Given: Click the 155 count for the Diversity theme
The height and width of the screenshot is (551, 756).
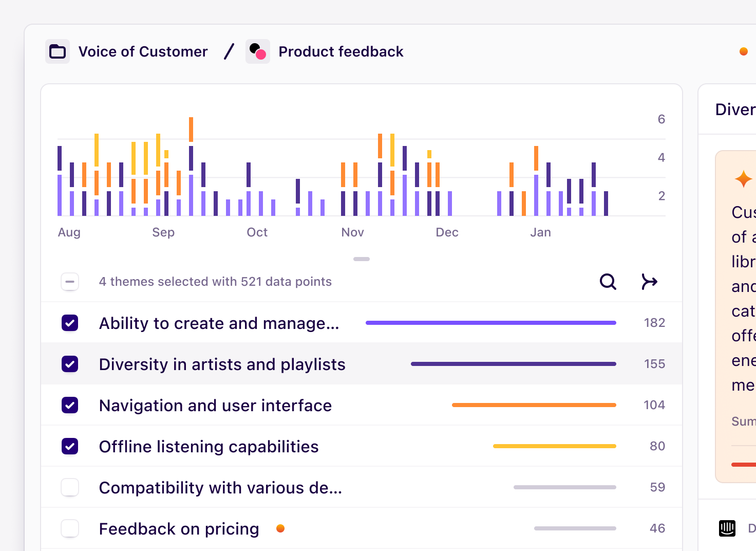Looking at the screenshot, I should pyautogui.click(x=654, y=363).
